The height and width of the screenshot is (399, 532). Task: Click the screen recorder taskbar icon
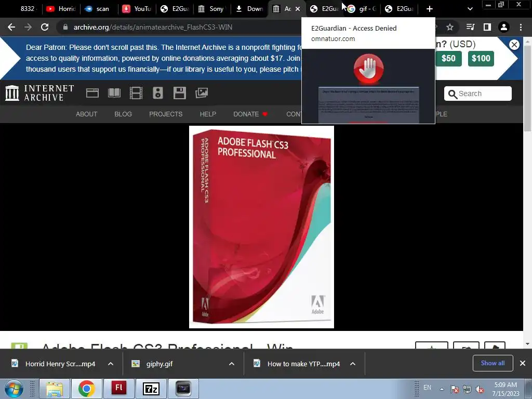point(183,389)
